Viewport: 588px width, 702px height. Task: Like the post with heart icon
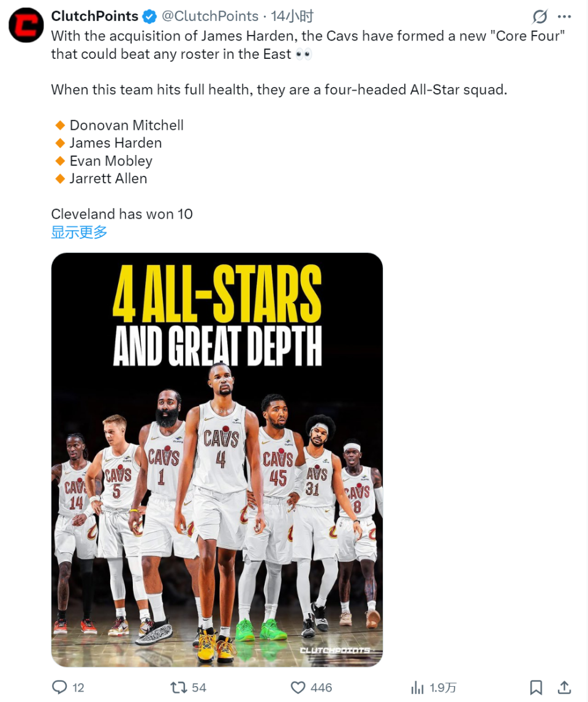point(298,687)
